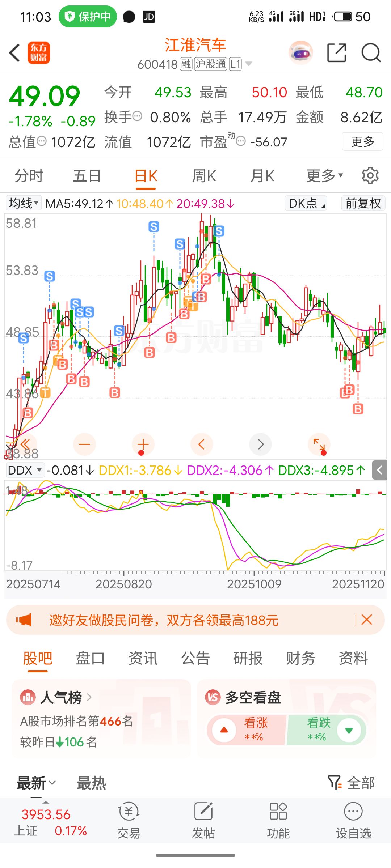Vote 看涨 bullish
This screenshot has height=868, width=391.
(x=246, y=730)
